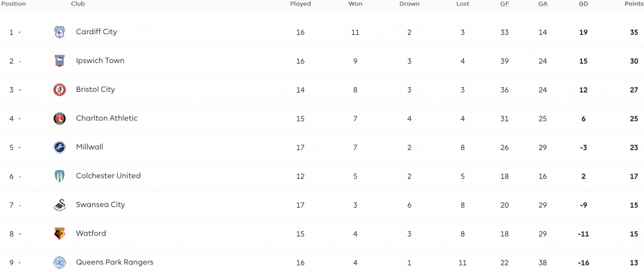Open the Cardiff City club link
Screen dimensions: 644x272
[x=96, y=32]
